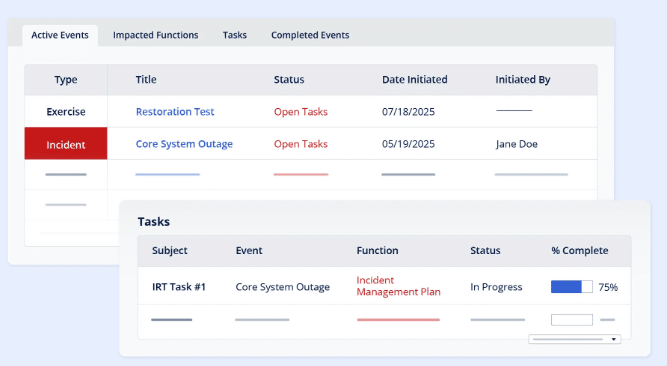Click the date 05/19/2025

click(408, 144)
